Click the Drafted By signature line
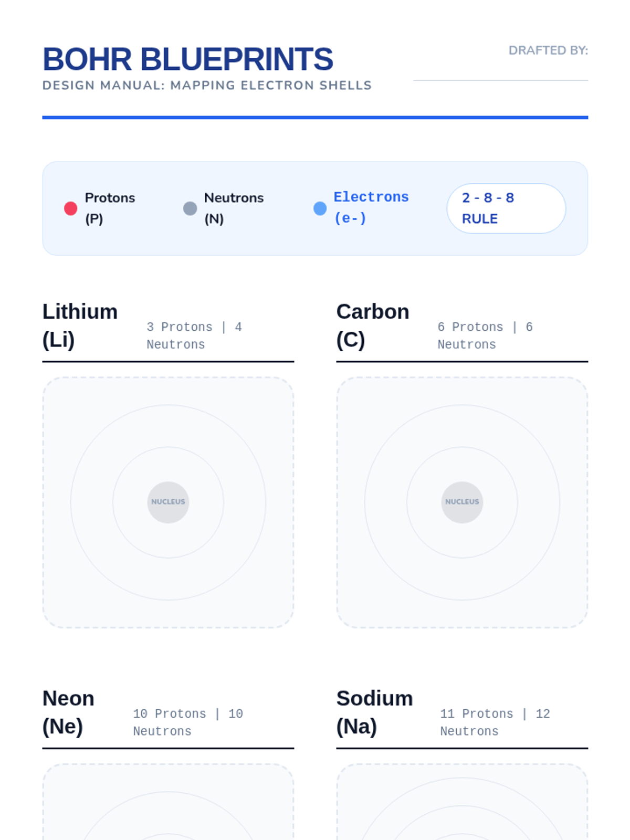This screenshot has height=840, width=630. [500, 80]
